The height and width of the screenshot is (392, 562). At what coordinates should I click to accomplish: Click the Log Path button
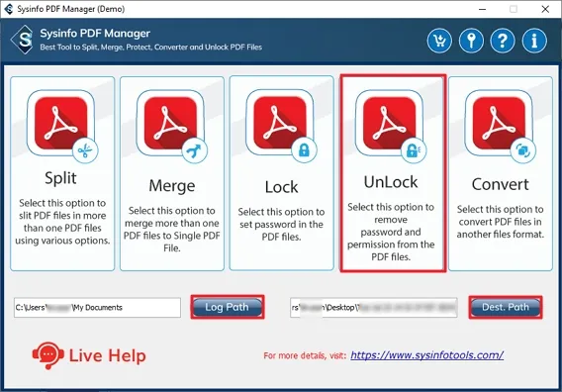(x=228, y=307)
